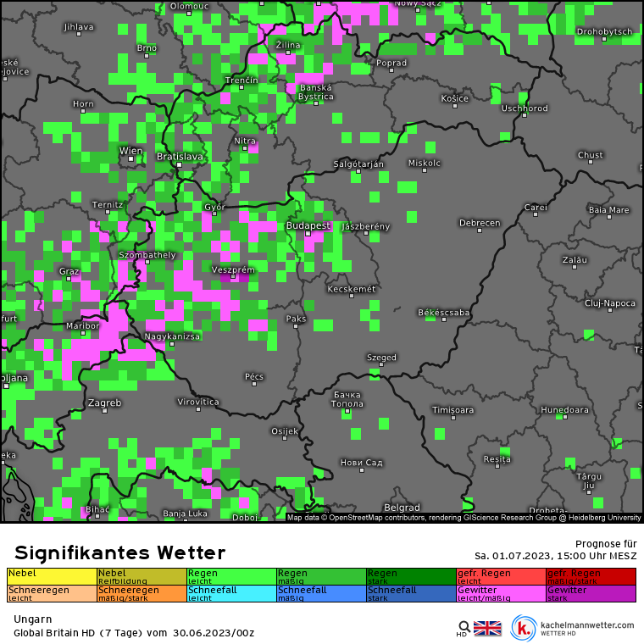Select the dark green Regen stark swatch
The height and width of the screenshot is (644, 644).
pos(411,576)
